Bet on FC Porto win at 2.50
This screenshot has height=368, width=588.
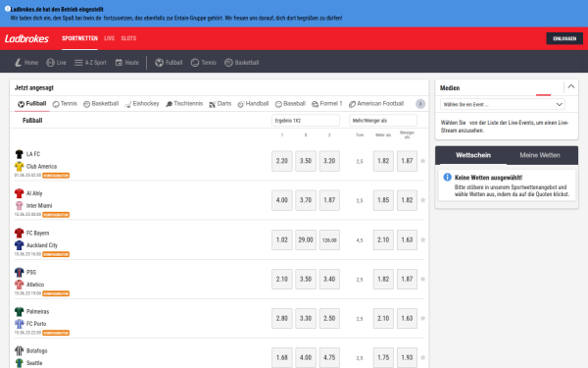point(329,318)
